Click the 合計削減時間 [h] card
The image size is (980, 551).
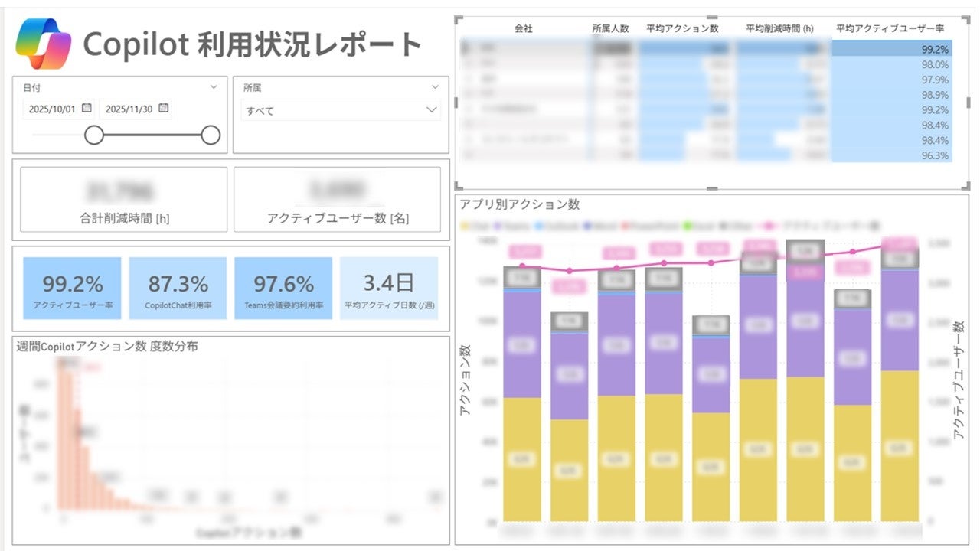point(124,199)
